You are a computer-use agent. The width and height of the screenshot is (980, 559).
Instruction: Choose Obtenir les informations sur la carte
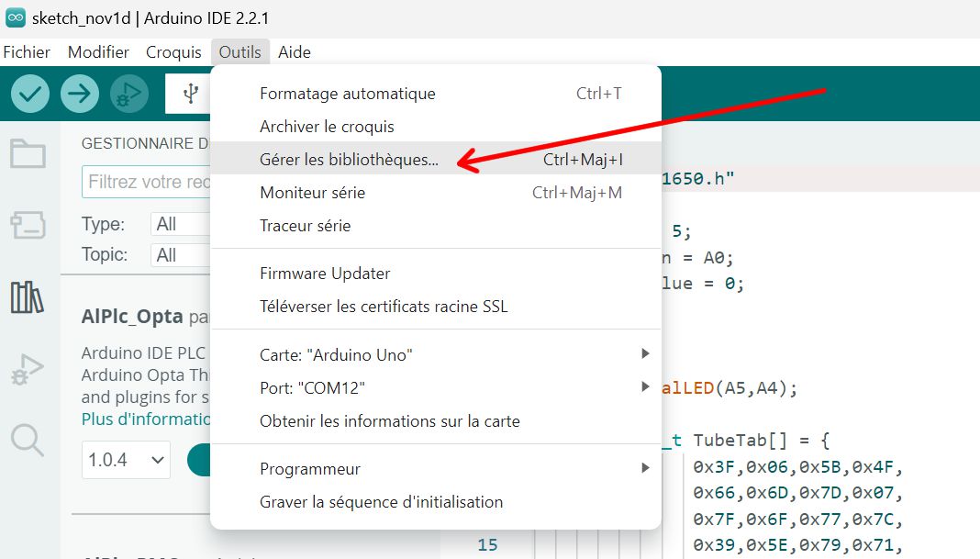tap(436, 420)
